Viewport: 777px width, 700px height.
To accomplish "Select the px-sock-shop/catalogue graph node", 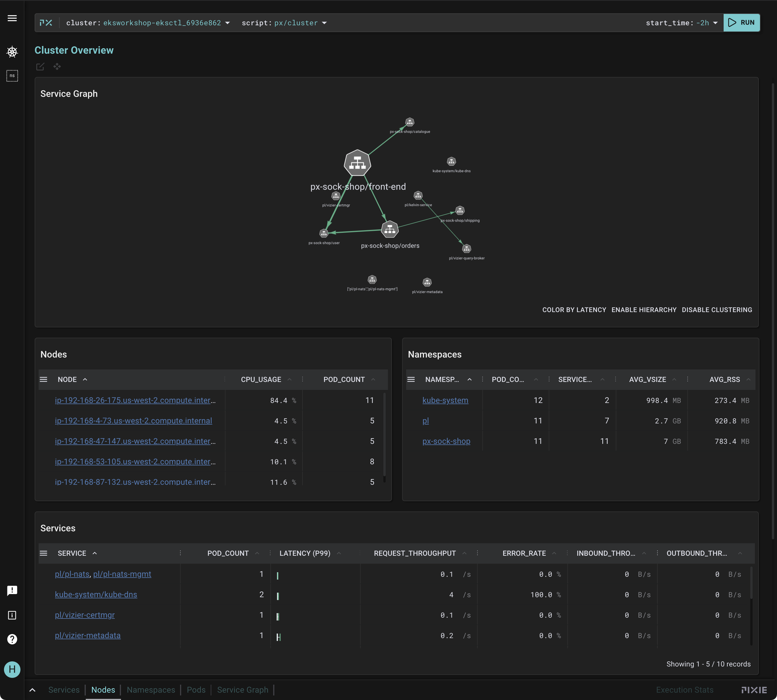I will pos(410,122).
